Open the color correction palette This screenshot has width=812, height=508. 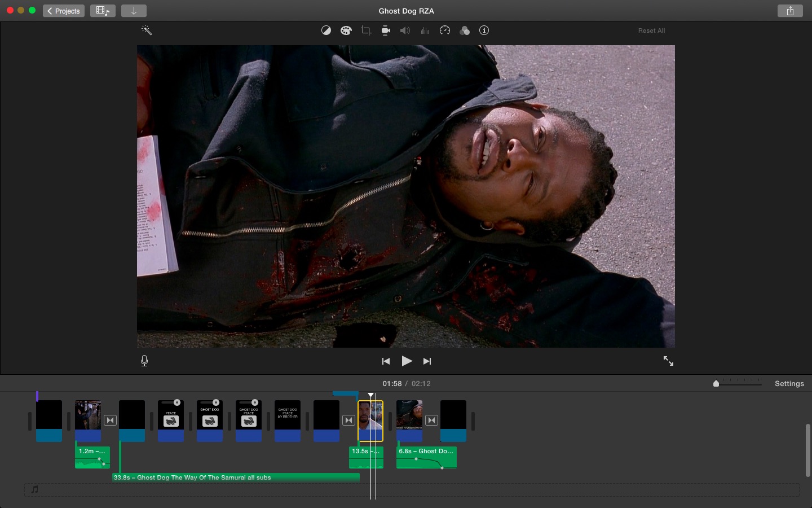click(346, 30)
